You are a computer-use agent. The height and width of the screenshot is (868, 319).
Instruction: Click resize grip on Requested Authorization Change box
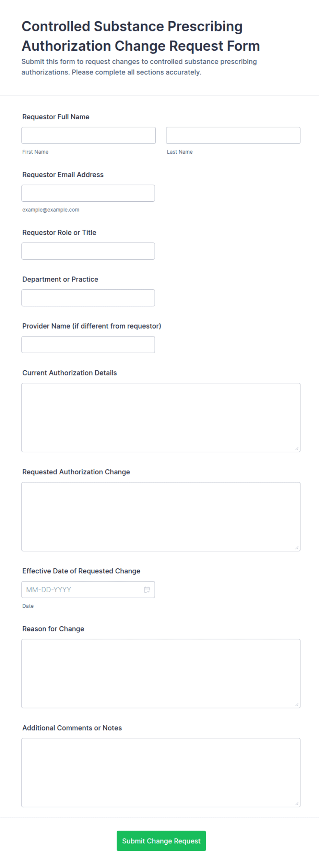(x=297, y=548)
